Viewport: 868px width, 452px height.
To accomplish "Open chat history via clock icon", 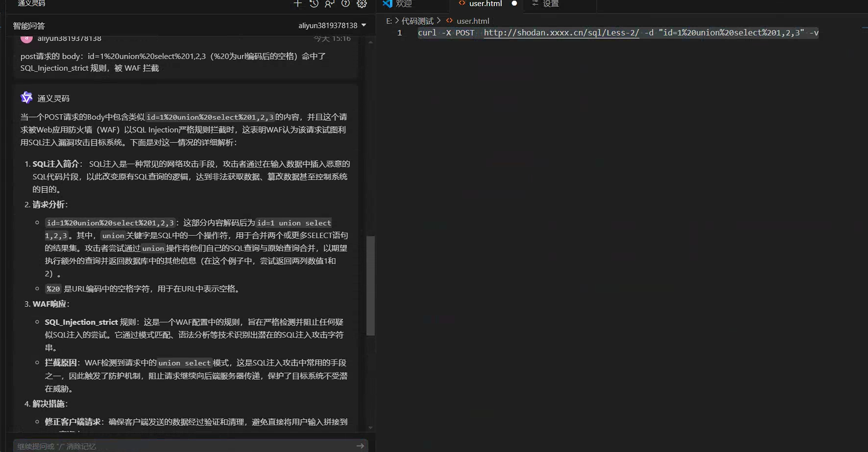I will coord(314,4).
